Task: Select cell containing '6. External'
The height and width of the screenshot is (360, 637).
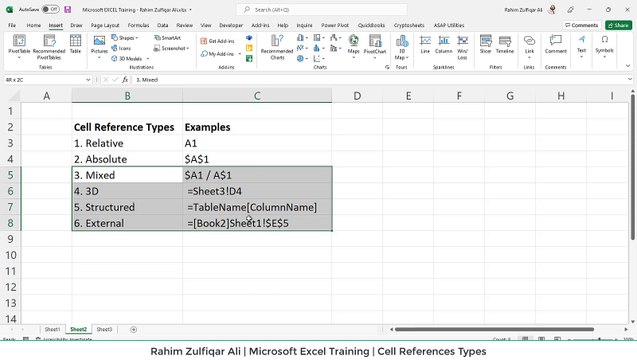Action: point(127,223)
